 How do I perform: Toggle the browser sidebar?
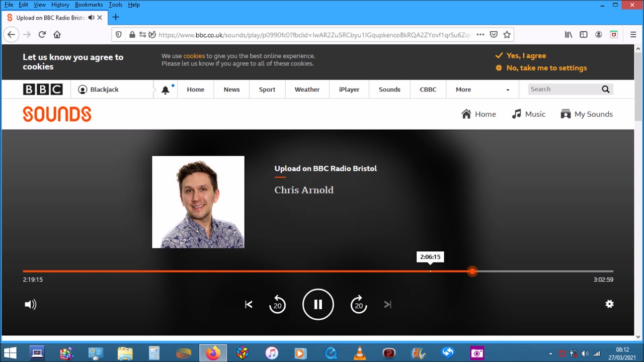tap(584, 35)
